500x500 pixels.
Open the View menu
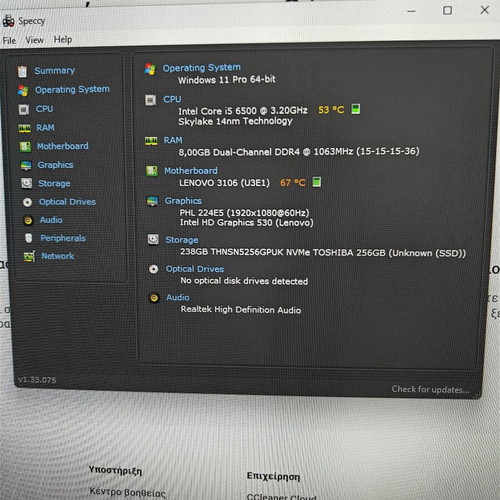(34, 40)
